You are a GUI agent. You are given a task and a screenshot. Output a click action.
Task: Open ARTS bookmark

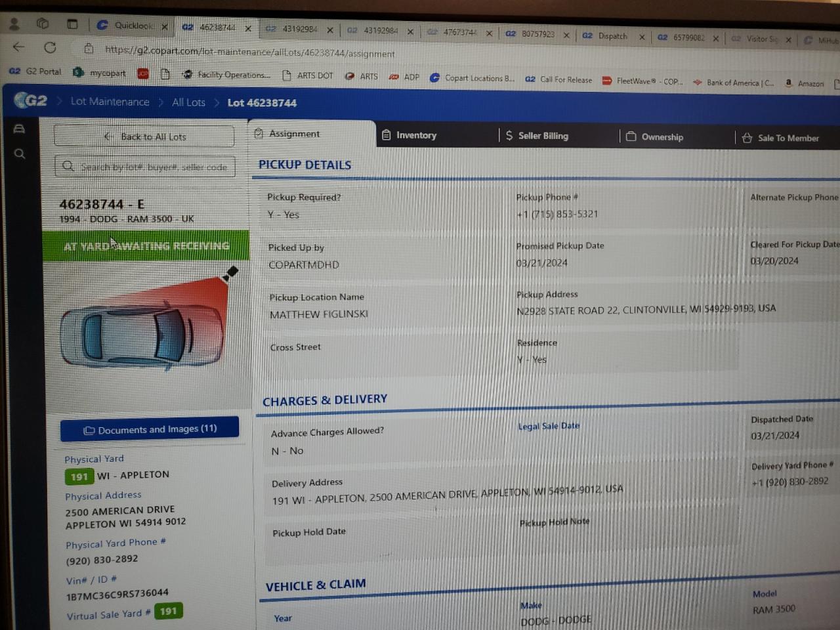(362, 76)
